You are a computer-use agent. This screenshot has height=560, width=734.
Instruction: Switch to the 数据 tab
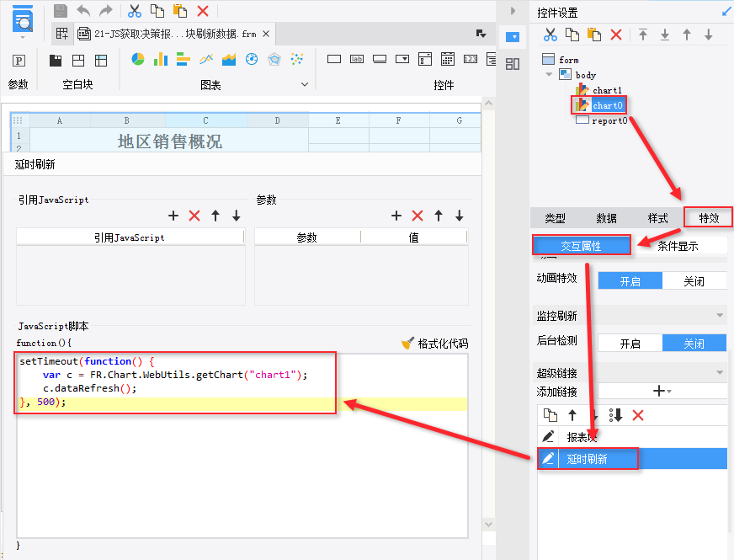click(x=607, y=218)
